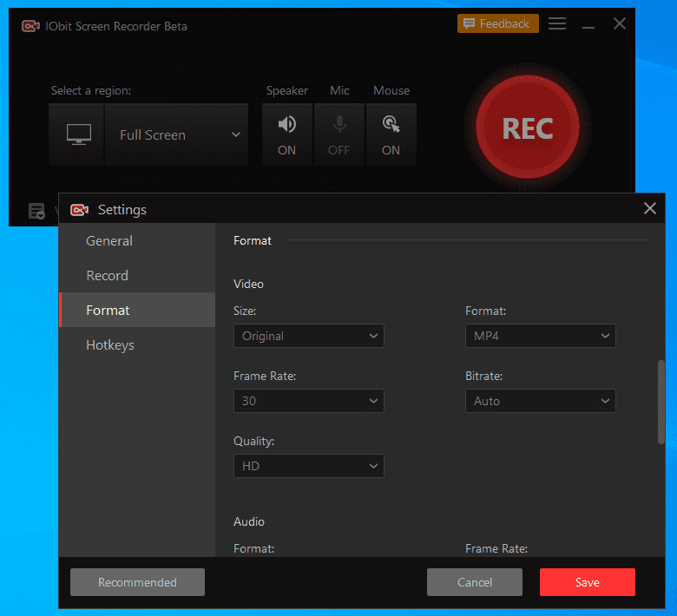Select the Format settings tab

(x=137, y=310)
